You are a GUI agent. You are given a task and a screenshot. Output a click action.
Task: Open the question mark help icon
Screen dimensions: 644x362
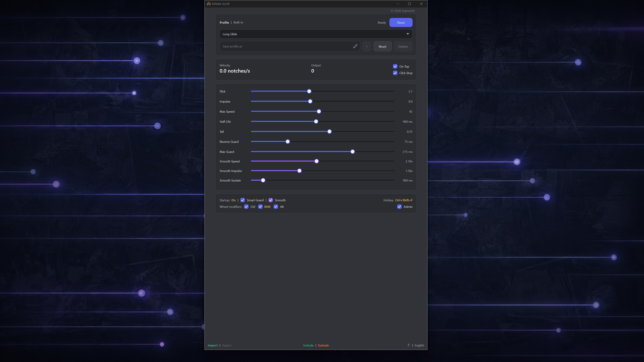click(408, 345)
